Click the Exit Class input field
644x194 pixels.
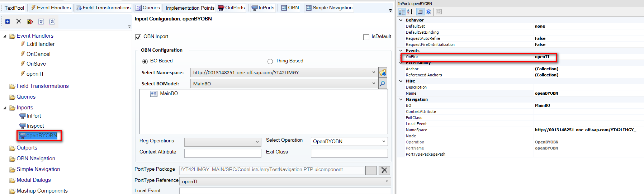349,153
